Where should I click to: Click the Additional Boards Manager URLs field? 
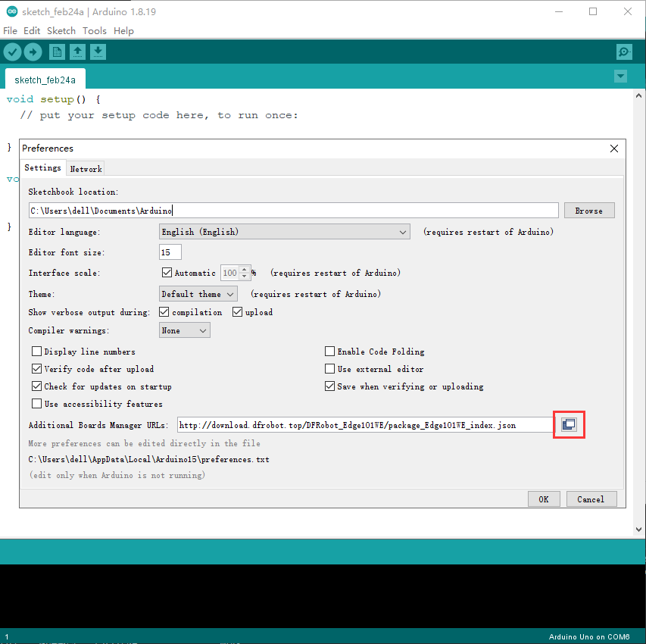pos(366,425)
